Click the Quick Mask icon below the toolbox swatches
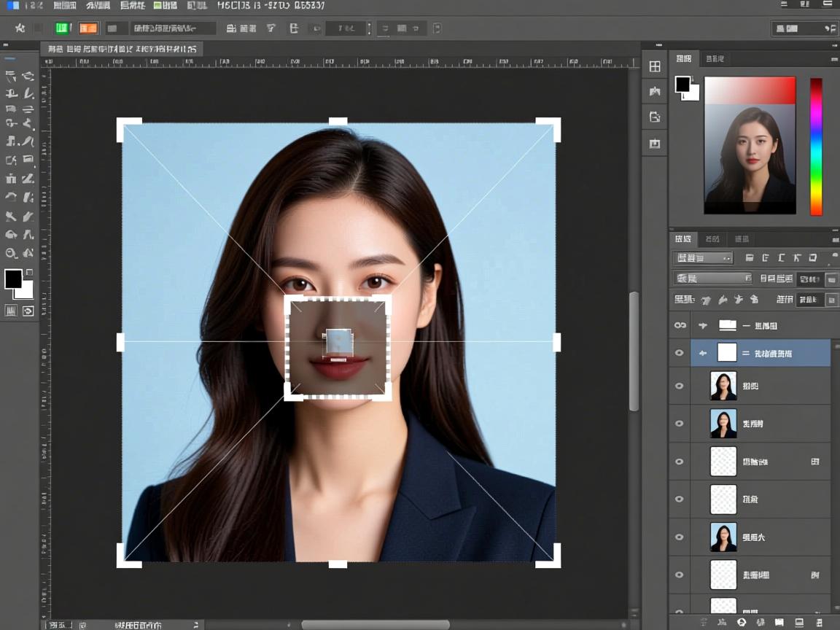This screenshot has height=630, width=840. pyautogui.click(x=28, y=311)
